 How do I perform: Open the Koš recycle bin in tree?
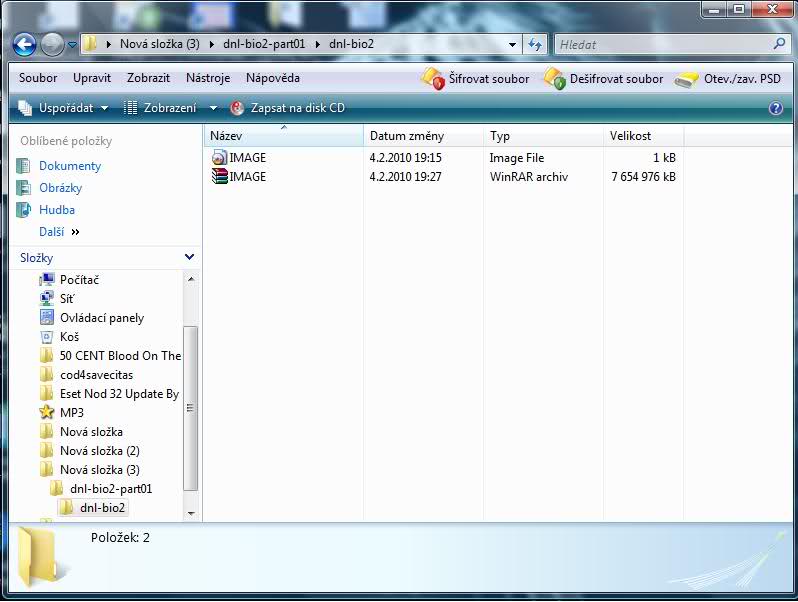click(69, 337)
